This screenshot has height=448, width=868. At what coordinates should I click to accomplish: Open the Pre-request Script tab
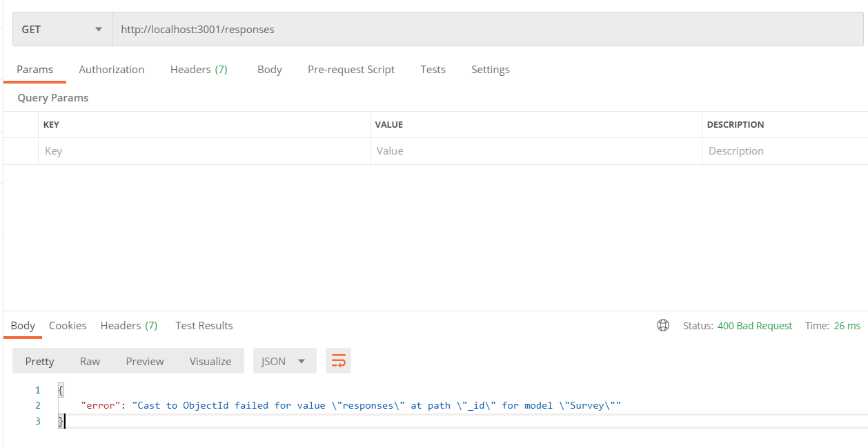click(351, 70)
